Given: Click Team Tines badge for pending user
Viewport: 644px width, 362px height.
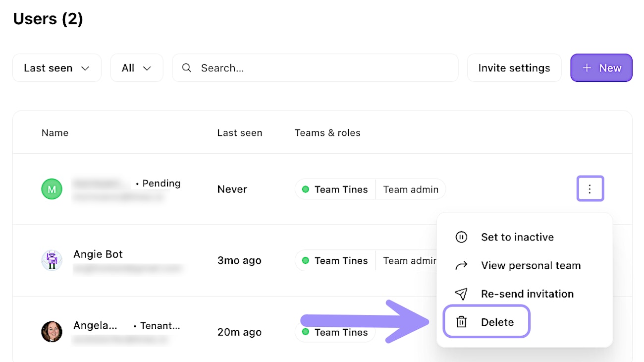Looking at the screenshot, I should click(x=336, y=189).
